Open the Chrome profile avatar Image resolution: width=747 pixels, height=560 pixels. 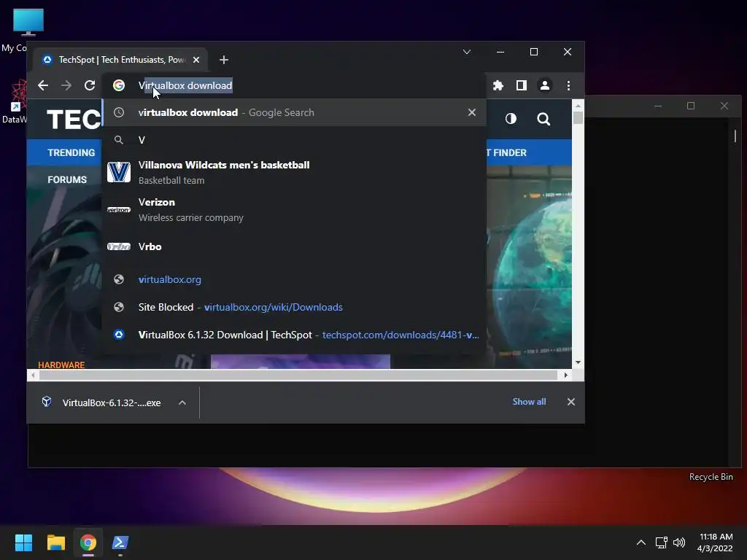pos(544,85)
